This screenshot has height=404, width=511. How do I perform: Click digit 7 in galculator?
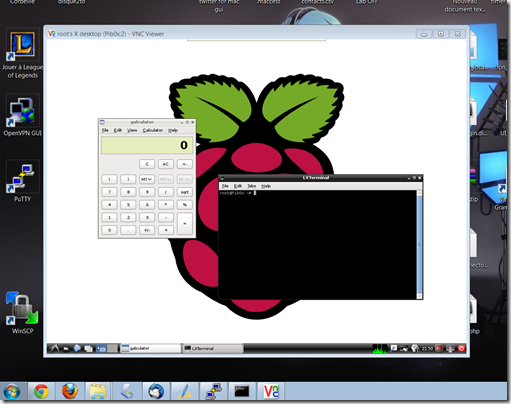[109, 192]
